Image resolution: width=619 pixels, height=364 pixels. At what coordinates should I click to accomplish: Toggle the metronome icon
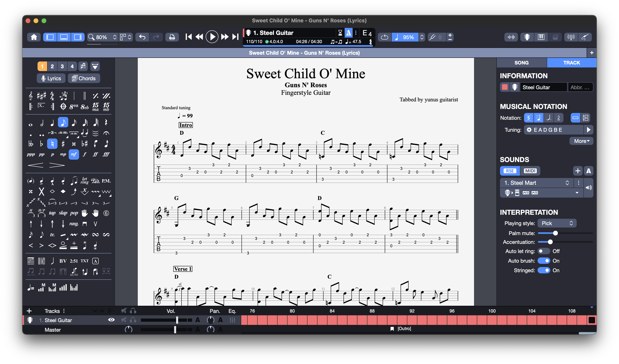point(349,33)
